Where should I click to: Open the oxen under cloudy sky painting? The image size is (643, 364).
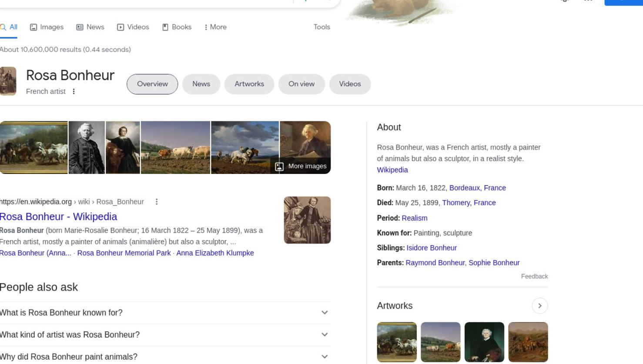coord(245,147)
